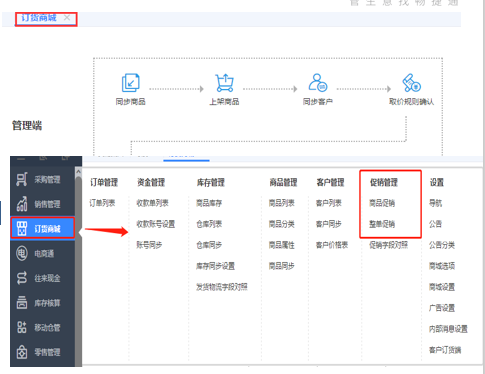Image resolution: width=485 pixels, height=374 pixels.
Task: Open 账号同步
Action: click(149, 245)
